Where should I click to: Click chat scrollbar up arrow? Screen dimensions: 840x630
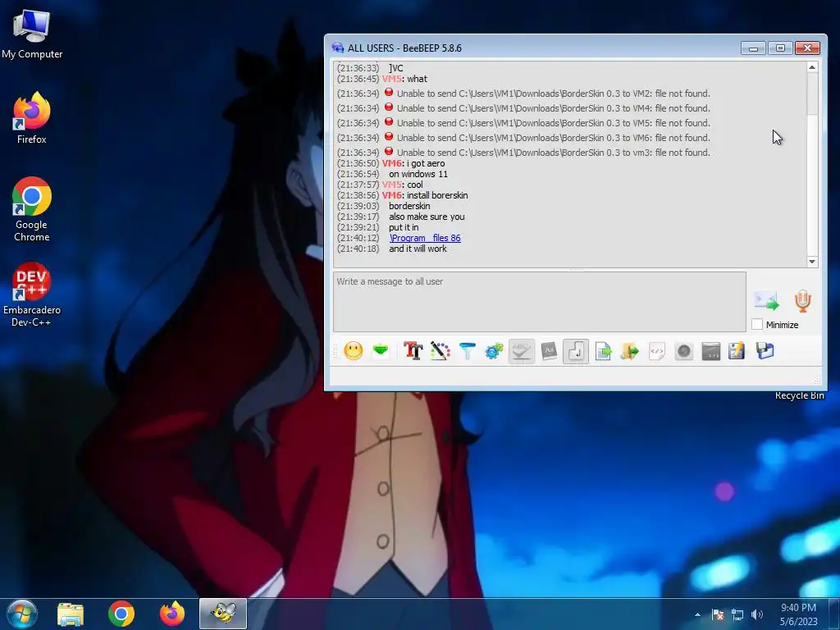click(812, 67)
